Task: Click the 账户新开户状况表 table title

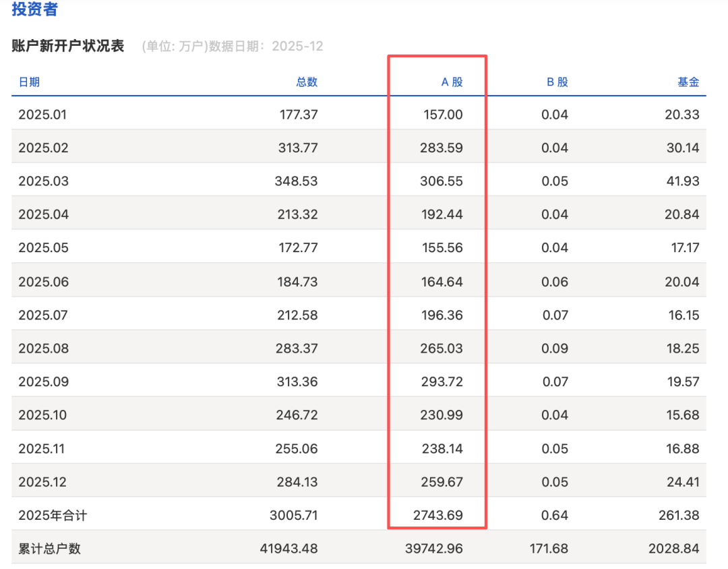Action: point(68,47)
